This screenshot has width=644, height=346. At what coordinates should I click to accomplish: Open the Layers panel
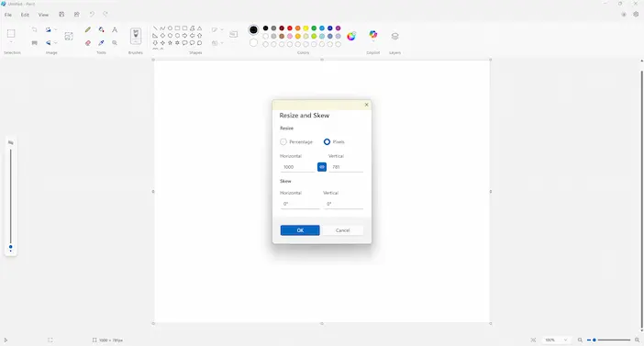(x=394, y=36)
